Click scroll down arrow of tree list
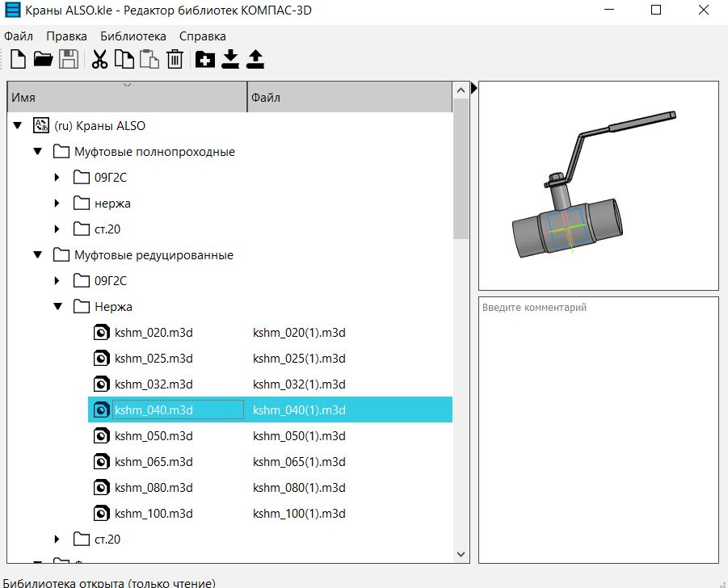 point(461,554)
